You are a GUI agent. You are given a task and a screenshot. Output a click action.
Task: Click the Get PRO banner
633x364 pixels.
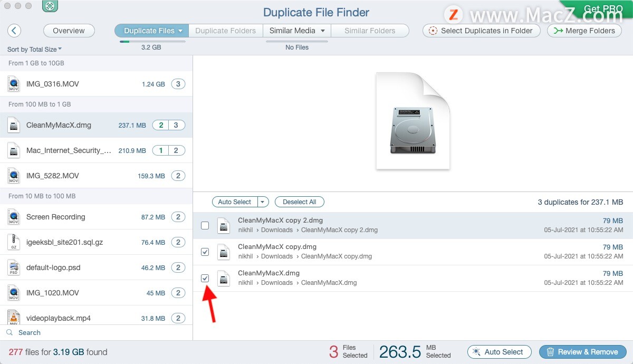tap(603, 9)
